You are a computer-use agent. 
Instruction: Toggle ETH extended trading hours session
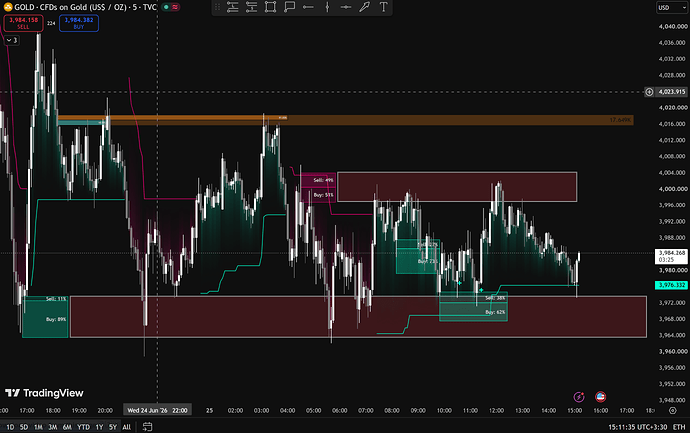tap(679, 427)
